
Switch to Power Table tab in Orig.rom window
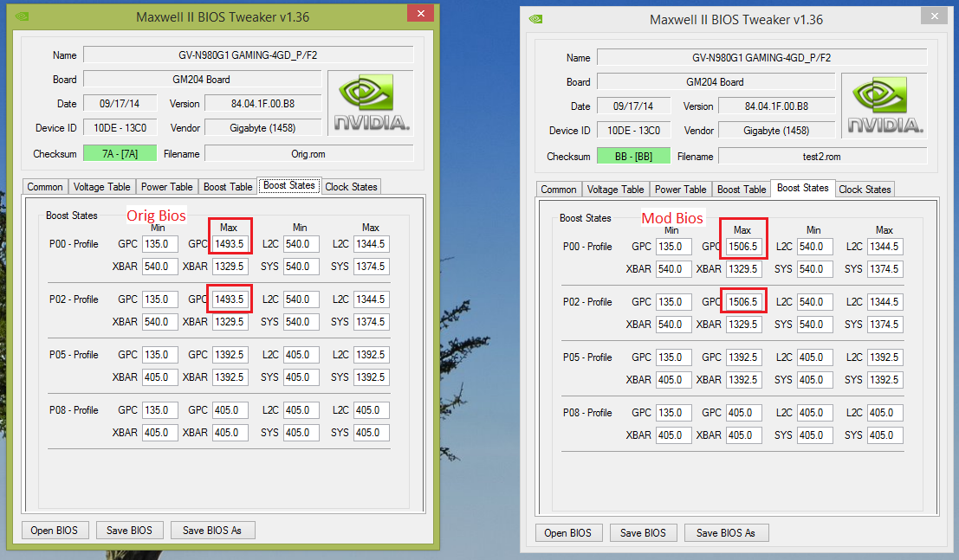click(166, 187)
